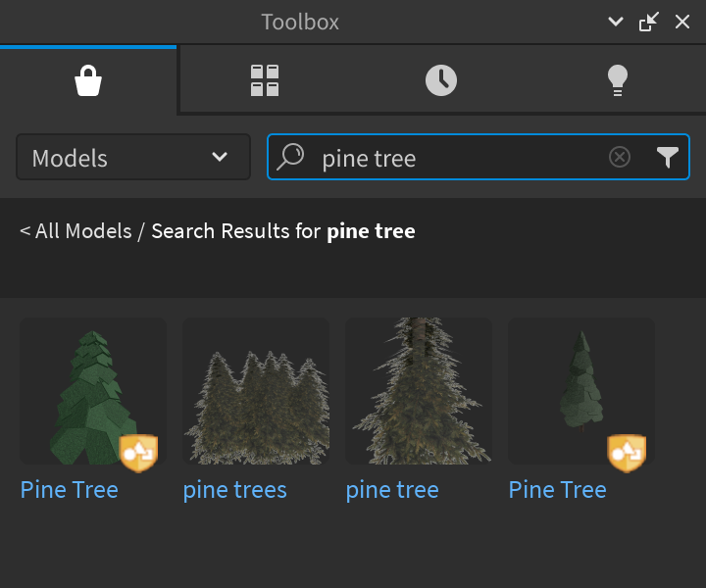Open the Marketplace shopping bag tab
Image resolution: width=706 pixels, height=588 pixels.
pyautogui.click(x=88, y=80)
